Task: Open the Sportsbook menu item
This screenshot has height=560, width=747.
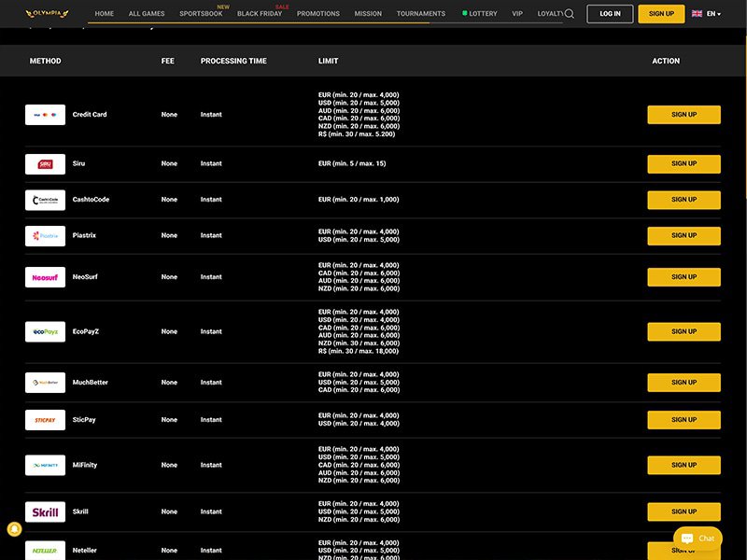Action: (x=201, y=14)
